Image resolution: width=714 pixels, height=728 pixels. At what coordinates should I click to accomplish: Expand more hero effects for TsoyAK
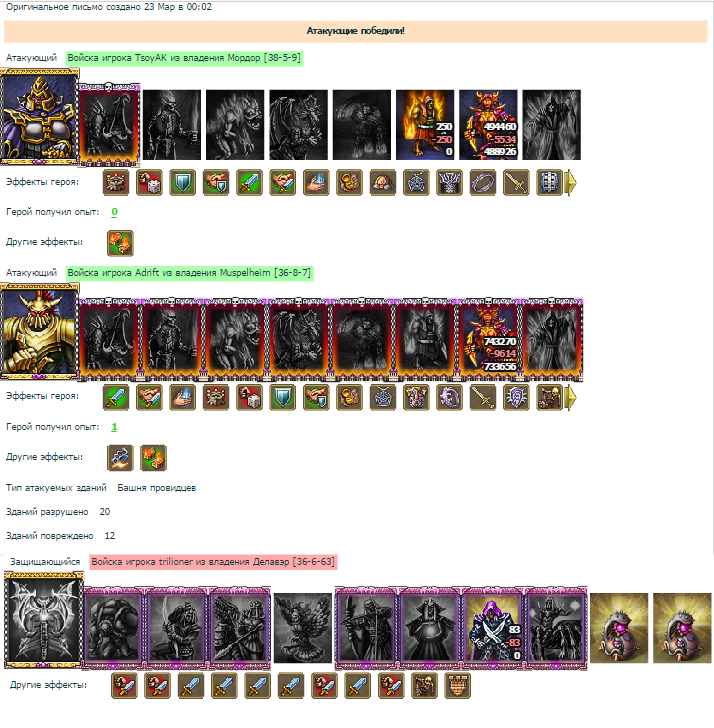(571, 183)
